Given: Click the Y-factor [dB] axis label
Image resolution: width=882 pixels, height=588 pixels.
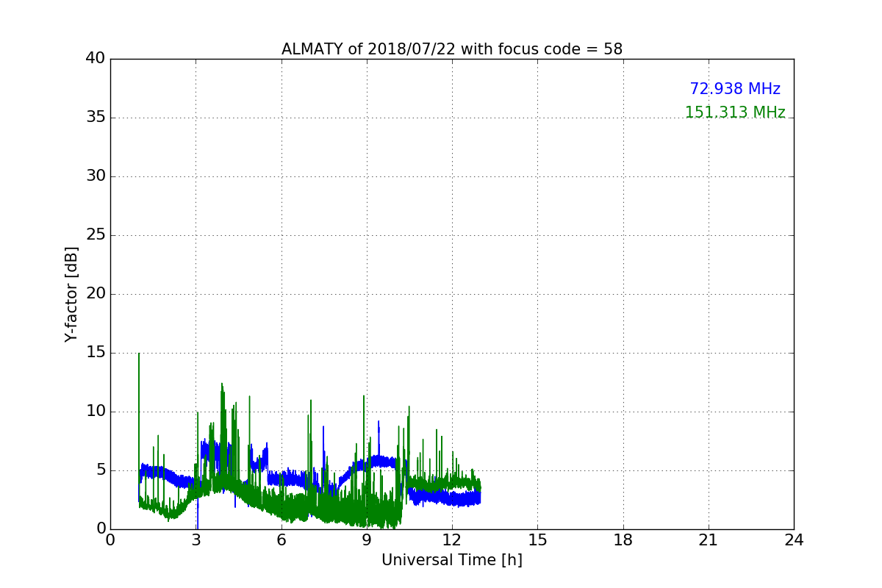Looking at the screenshot, I should 71,294.
